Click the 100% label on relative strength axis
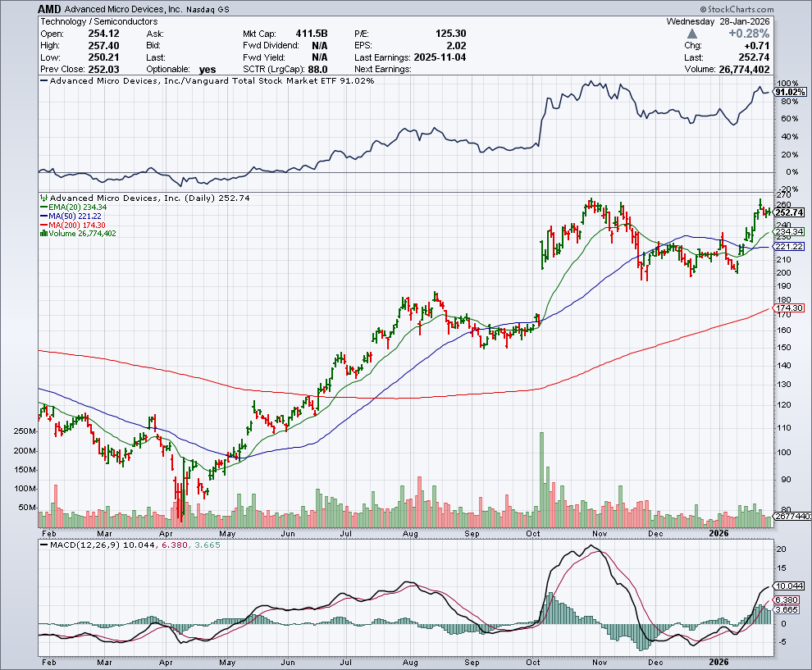Viewport: 812px width, 670px height. click(787, 84)
